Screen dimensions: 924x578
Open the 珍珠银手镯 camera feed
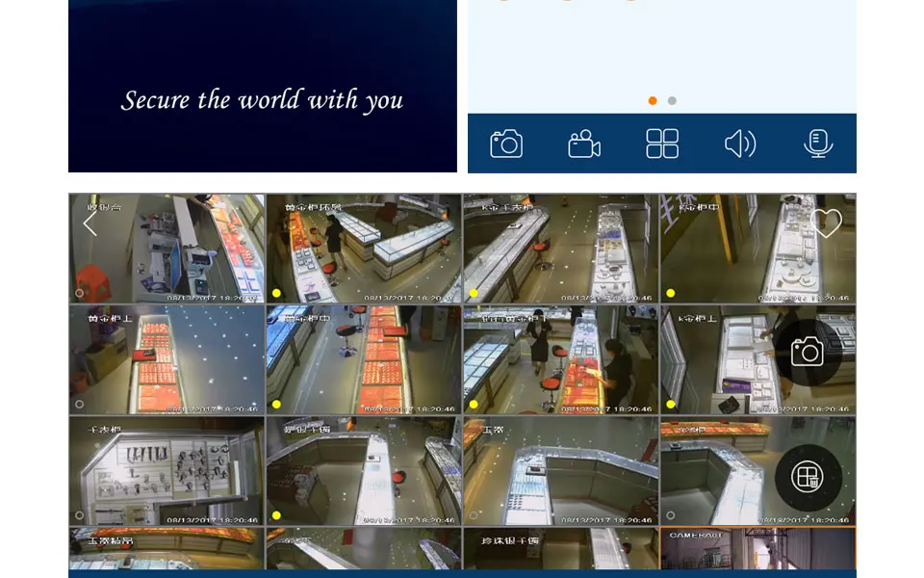pos(561,548)
